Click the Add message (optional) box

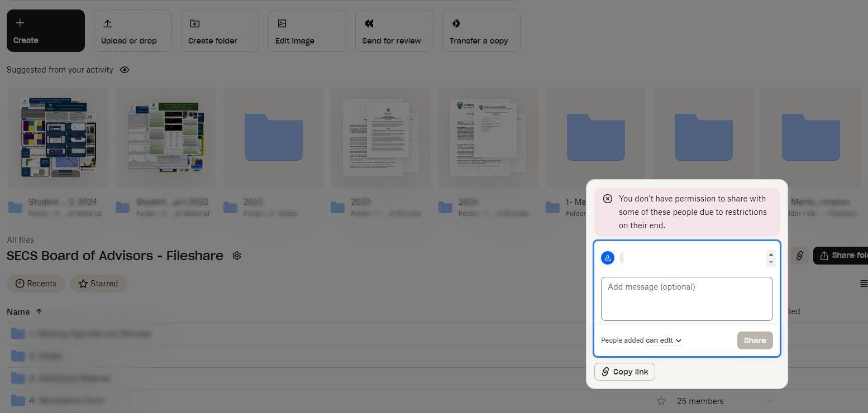pos(687,299)
